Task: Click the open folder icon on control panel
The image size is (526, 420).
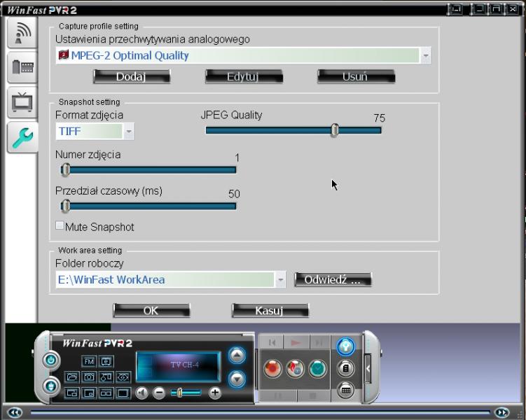Action: (x=71, y=377)
